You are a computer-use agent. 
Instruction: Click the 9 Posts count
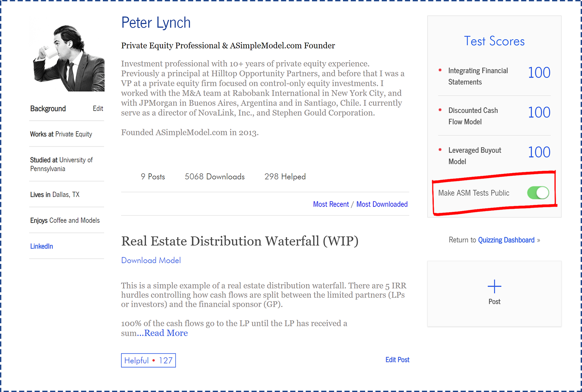coord(152,177)
